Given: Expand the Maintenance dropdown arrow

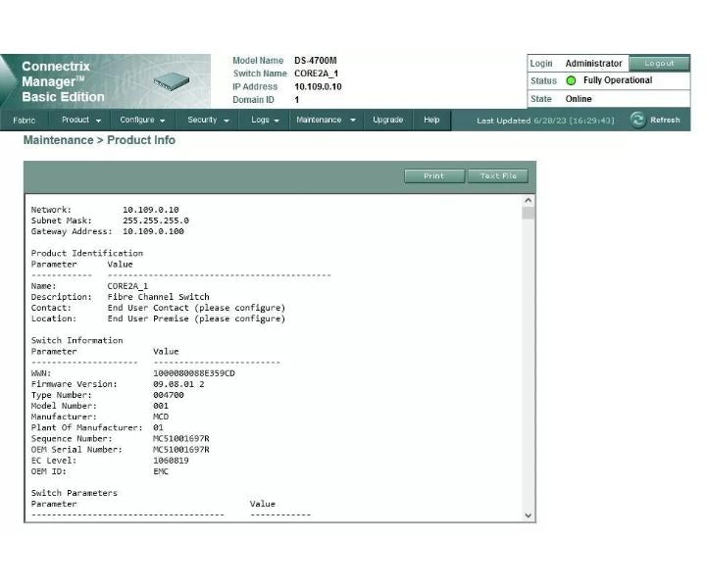Looking at the screenshot, I should (353, 121).
